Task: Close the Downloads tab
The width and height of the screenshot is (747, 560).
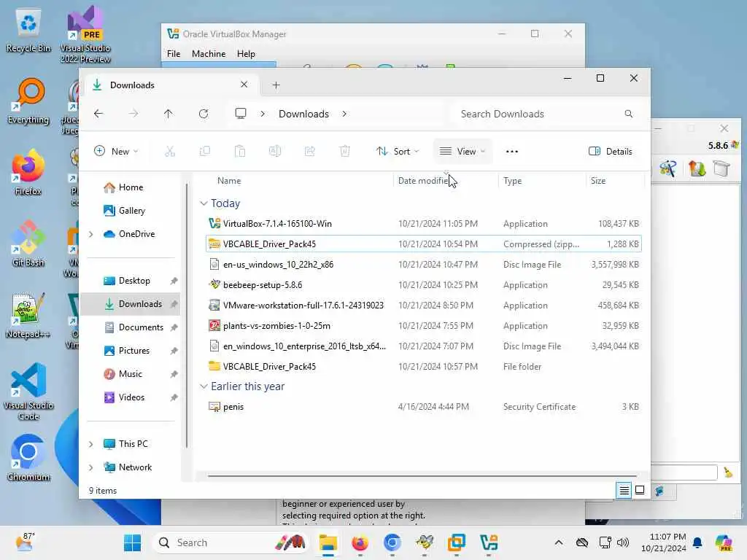Action: click(244, 85)
